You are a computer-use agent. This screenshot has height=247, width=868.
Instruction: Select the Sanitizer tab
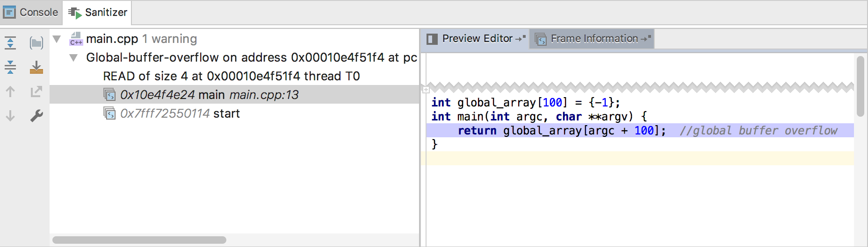[x=98, y=12]
